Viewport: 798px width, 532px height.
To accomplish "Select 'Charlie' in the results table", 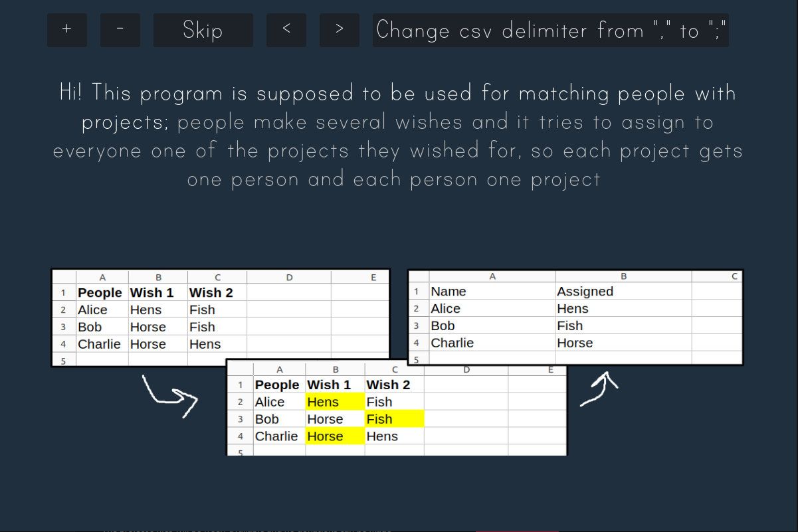I will point(492,343).
